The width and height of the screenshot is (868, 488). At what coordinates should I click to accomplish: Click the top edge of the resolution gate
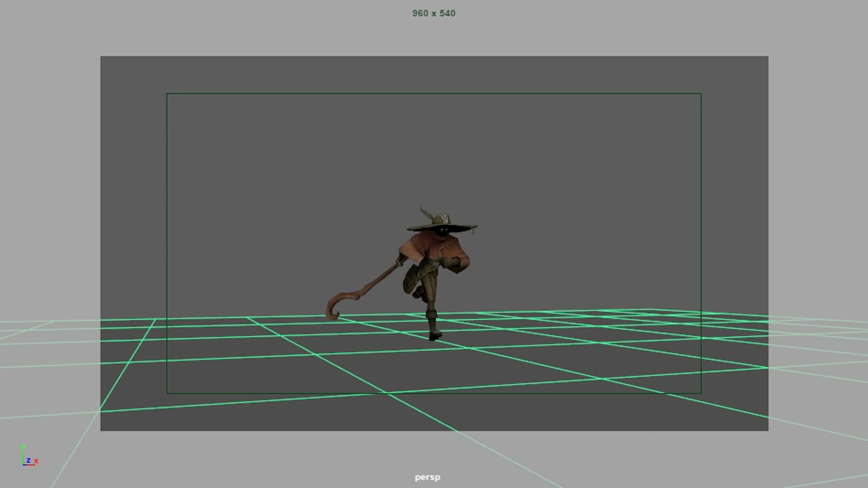point(434,94)
